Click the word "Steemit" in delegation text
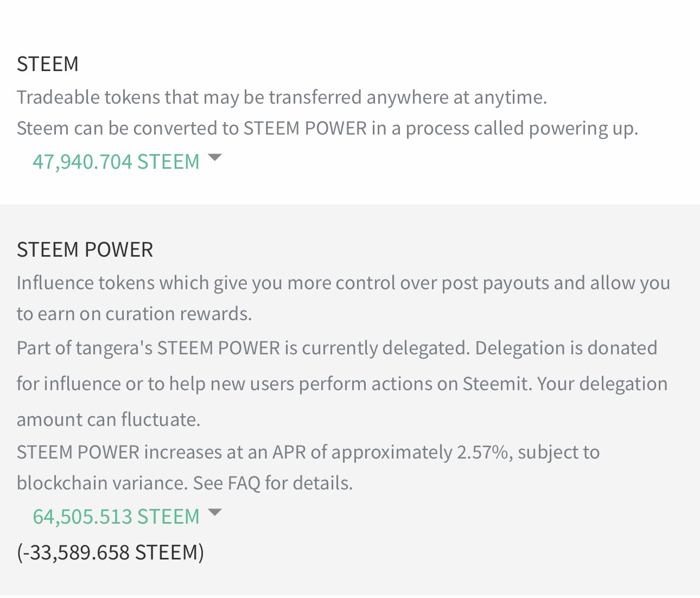This screenshot has width=700, height=598. (x=495, y=384)
